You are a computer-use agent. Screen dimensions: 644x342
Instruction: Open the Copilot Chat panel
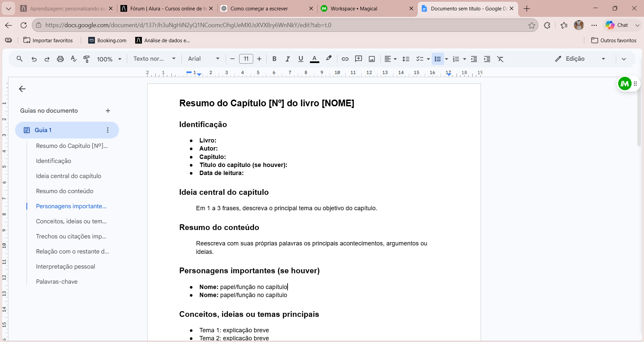coord(617,25)
